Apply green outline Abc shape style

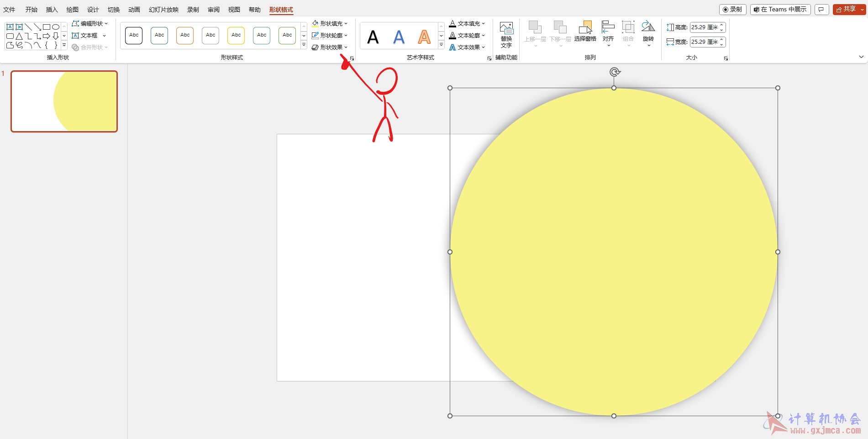coord(287,35)
